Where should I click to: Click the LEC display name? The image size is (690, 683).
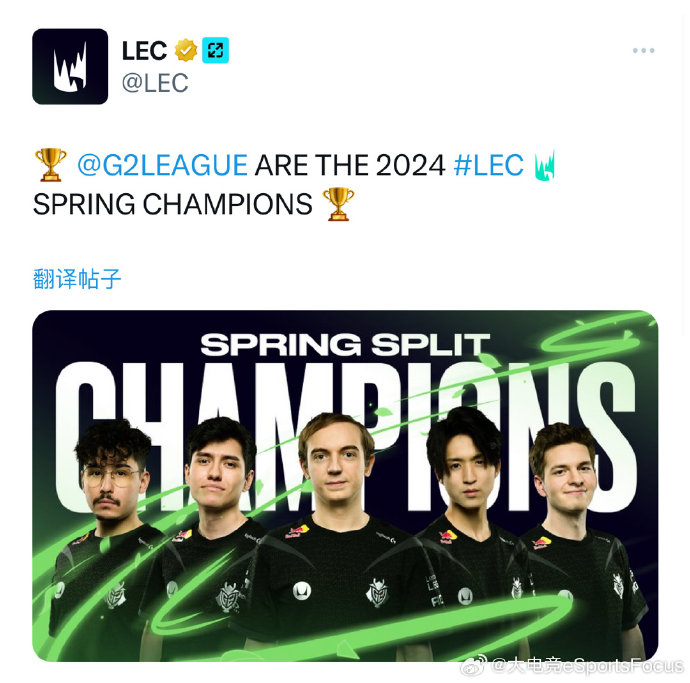(x=144, y=51)
